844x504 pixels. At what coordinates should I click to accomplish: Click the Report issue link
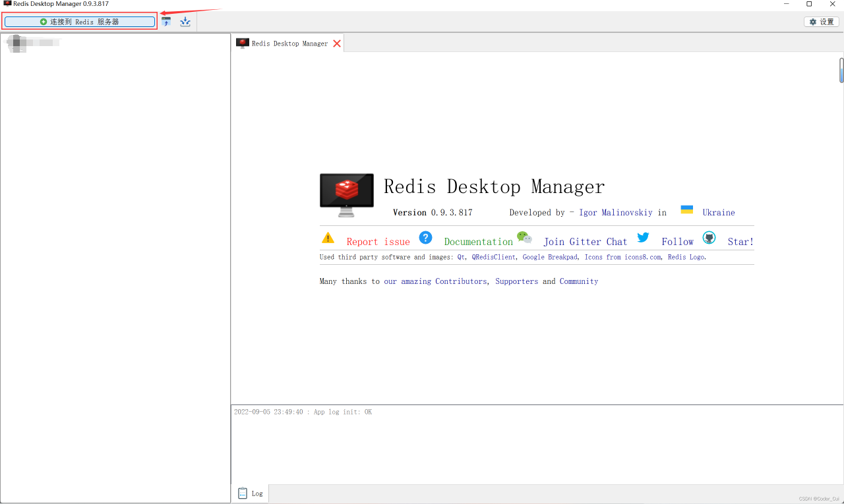click(x=378, y=242)
